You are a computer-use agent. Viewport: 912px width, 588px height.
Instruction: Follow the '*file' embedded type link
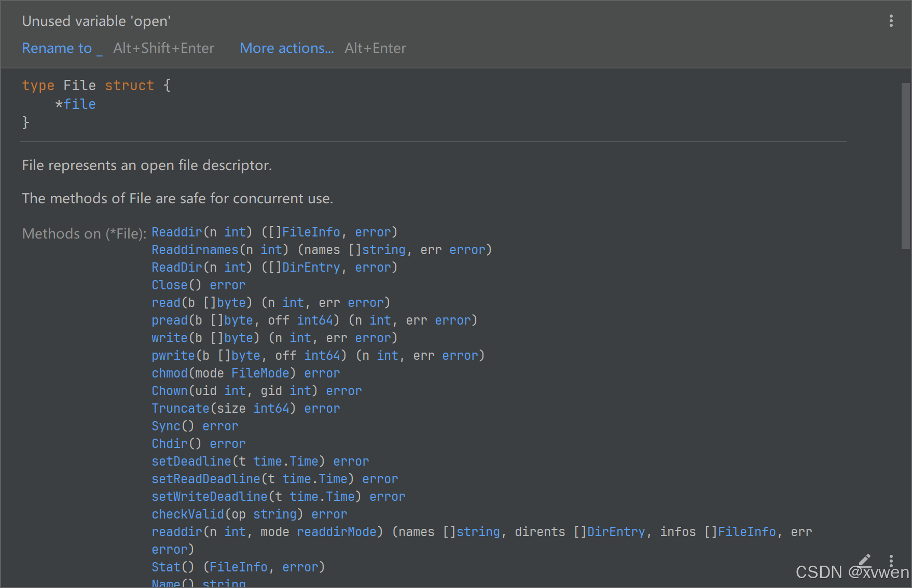[79, 104]
